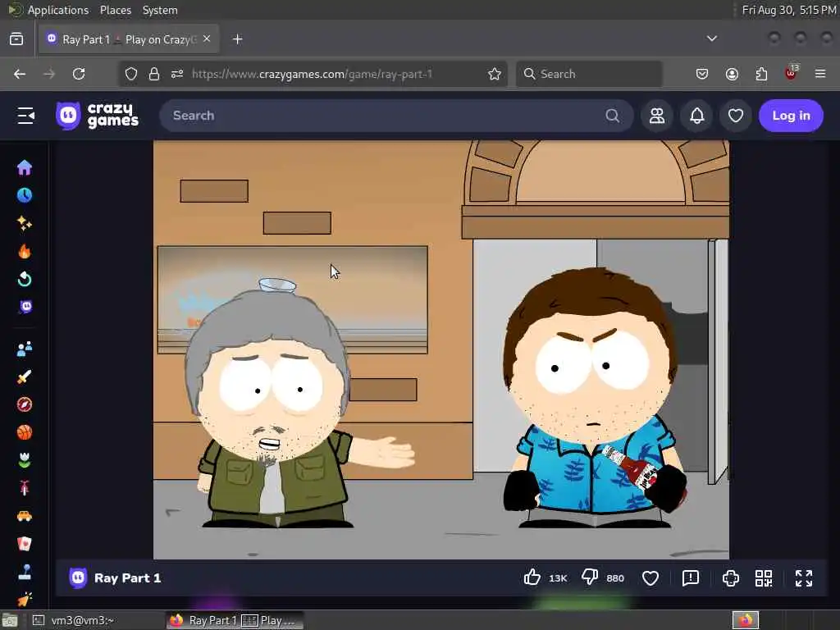
Task: Reload the current page
Action: [x=79, y=74]
